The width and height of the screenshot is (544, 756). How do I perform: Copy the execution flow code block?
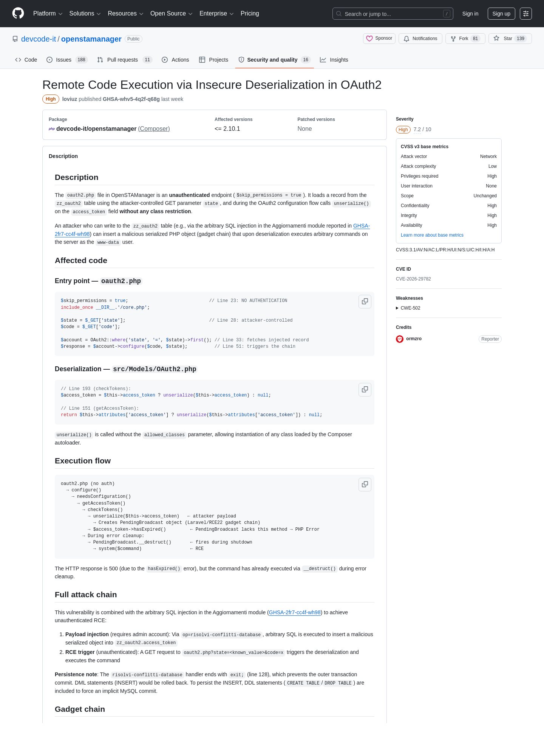coord(365,485)
